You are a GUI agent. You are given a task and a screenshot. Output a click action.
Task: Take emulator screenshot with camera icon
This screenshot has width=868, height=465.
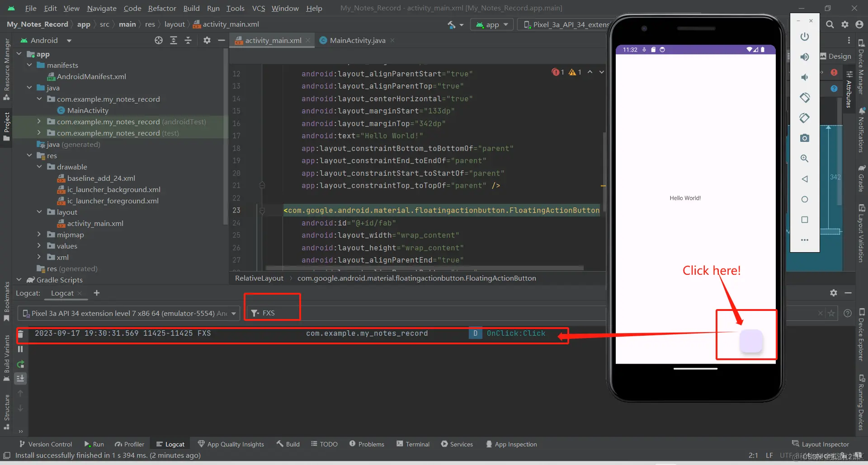805,138
